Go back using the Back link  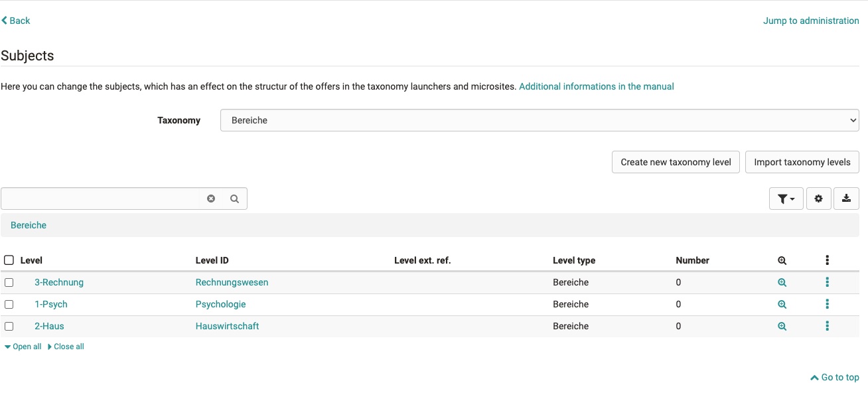(16, 21)
